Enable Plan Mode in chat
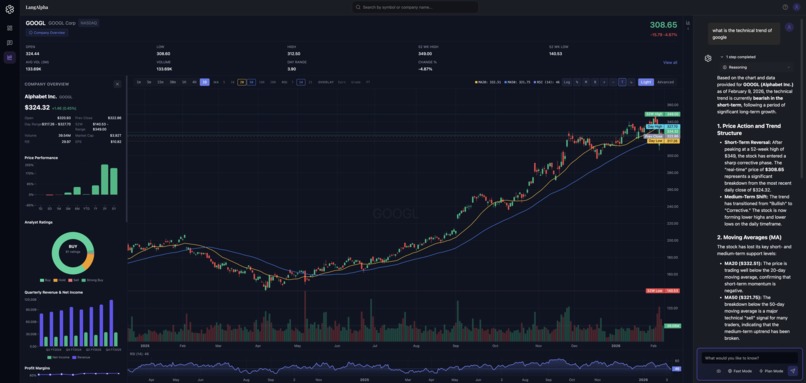The height and width of the screenshot is (383, 806). [x=771, y=371]
